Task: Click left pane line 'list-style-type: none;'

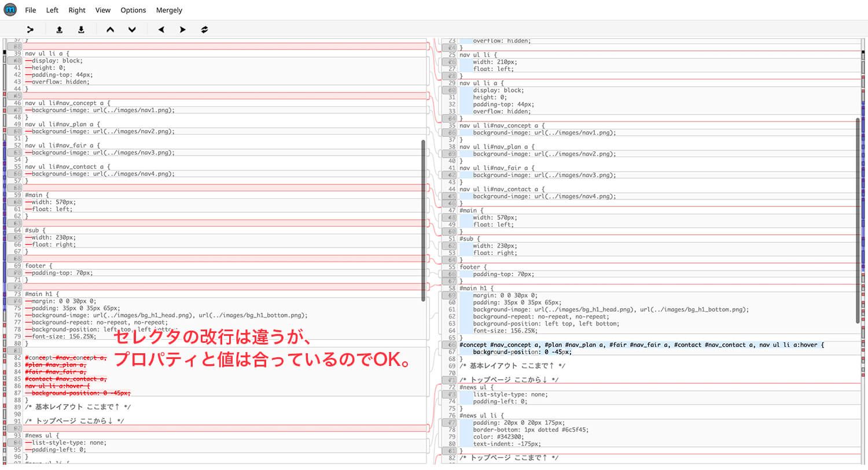Action: pyautogui.click(x=69, y=442)
